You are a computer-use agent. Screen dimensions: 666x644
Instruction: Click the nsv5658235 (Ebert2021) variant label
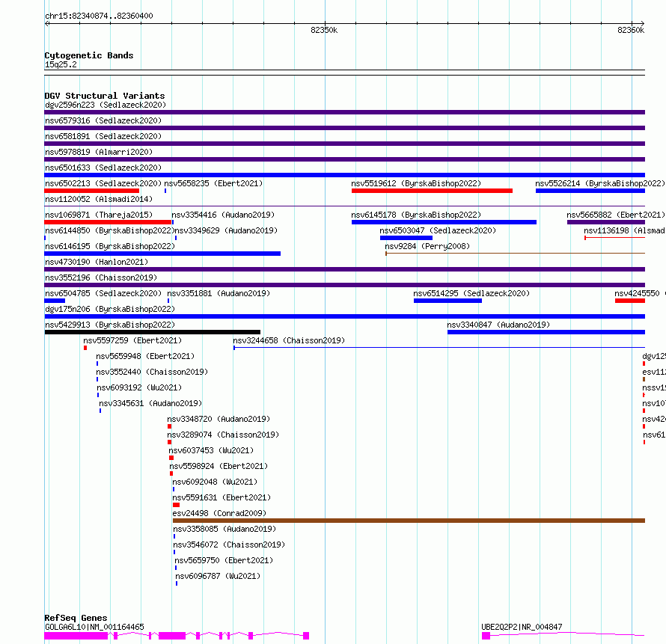point(213,183)
